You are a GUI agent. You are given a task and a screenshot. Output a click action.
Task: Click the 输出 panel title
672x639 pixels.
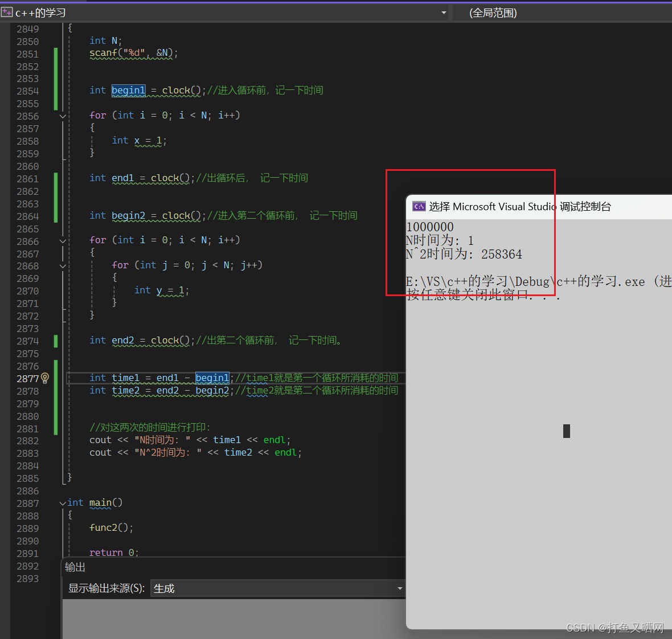[x=75, y=567]
